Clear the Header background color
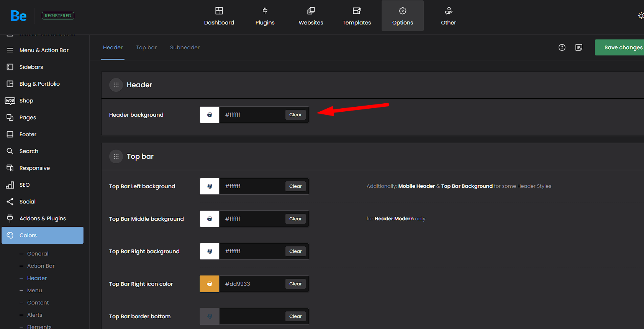Viewport: 644px width, 329px height. 295,115
